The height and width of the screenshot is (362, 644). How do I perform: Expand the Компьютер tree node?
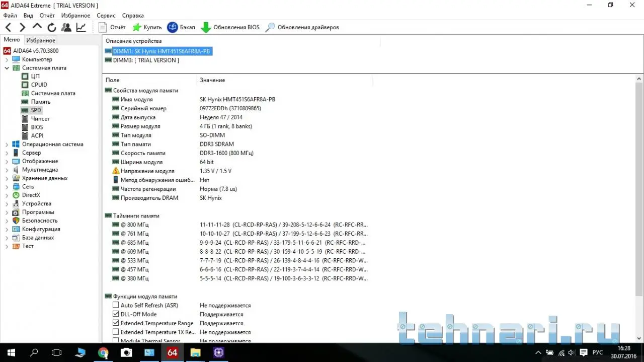coord(7,59)
